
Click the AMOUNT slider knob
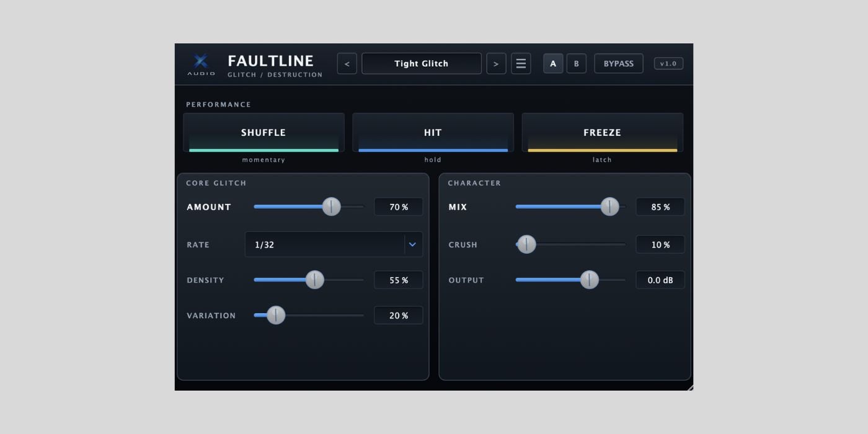pyautogui.click(x=332, y=206)
